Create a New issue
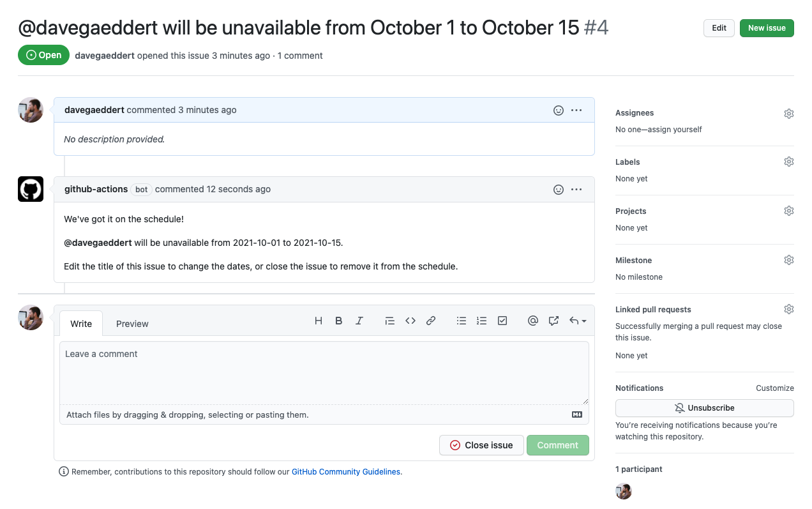The width and height of the screenshot is (812, 509). coord(767,28)
